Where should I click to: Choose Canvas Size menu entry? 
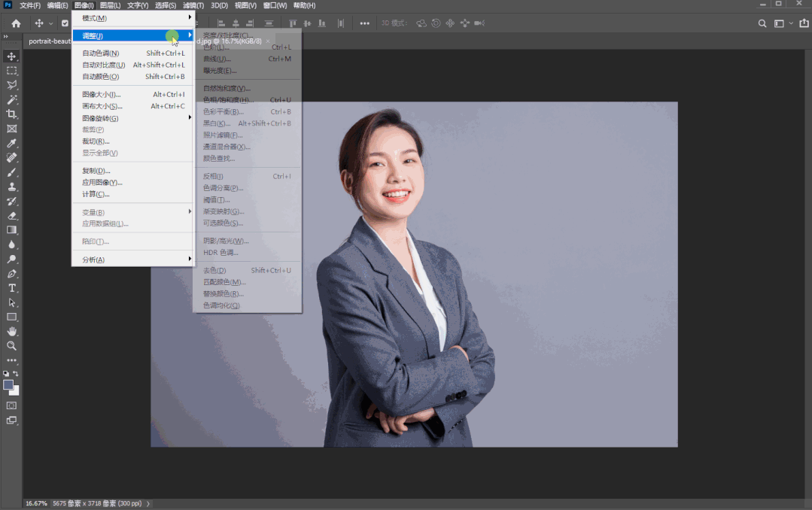[x=132, y=106]
